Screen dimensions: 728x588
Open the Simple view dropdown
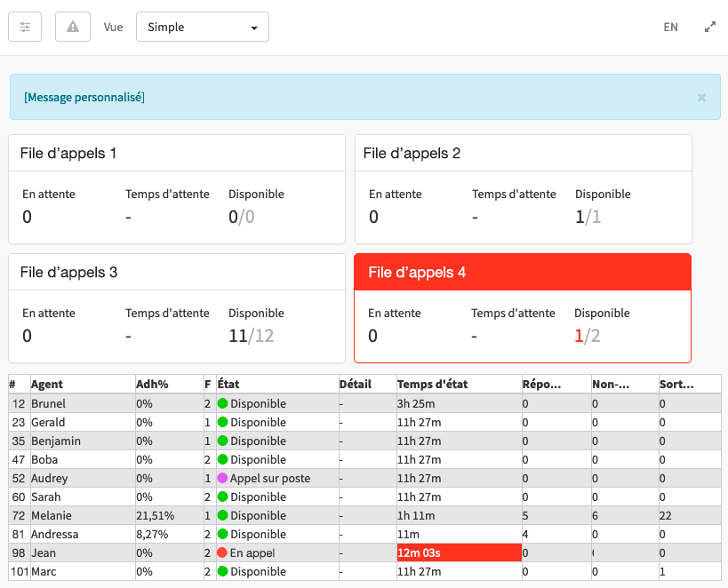202,27
